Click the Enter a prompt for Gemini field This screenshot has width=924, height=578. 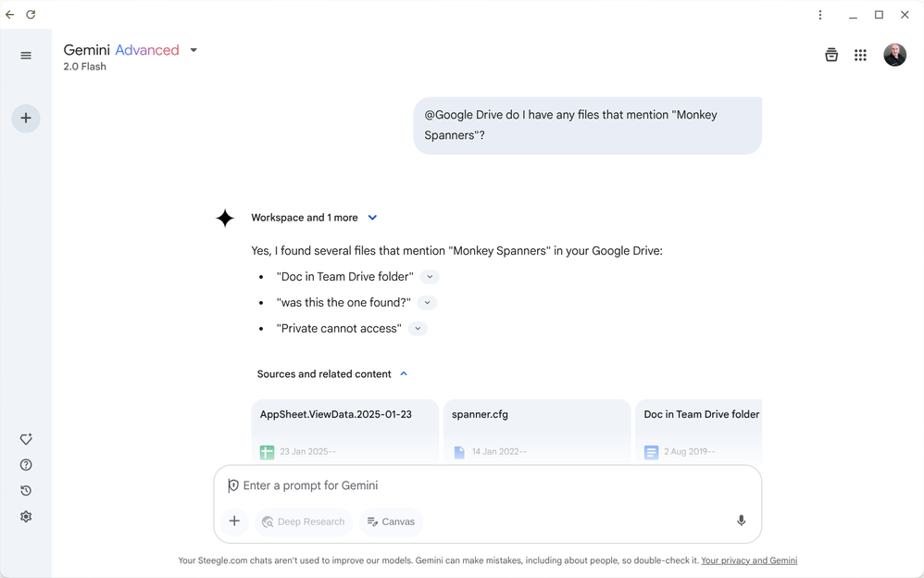point(487,485)
